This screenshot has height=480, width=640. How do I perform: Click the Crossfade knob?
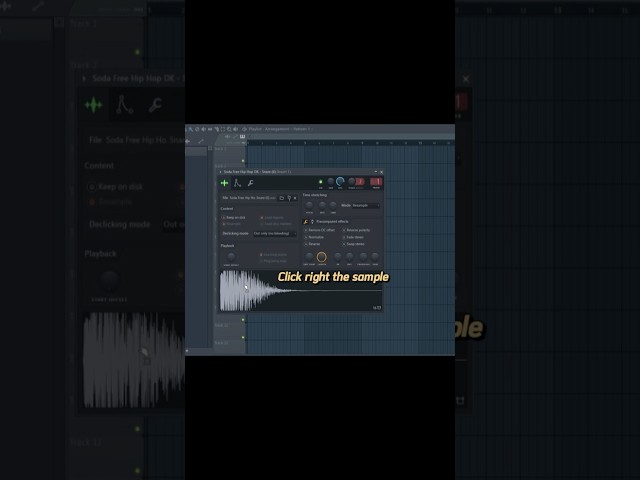click(x=363, y=257)
